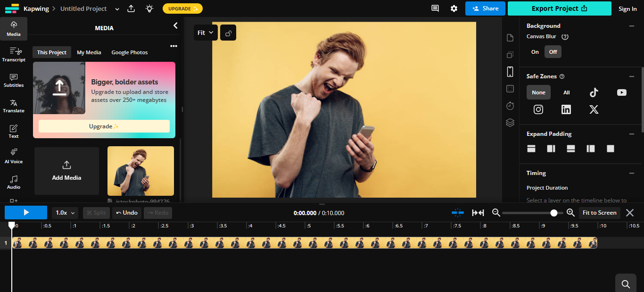Image resolution: width=644 pixels, height=292 pixels.
Task: Select the Instagram safe zone icon
Action: (x=538, y=109)
